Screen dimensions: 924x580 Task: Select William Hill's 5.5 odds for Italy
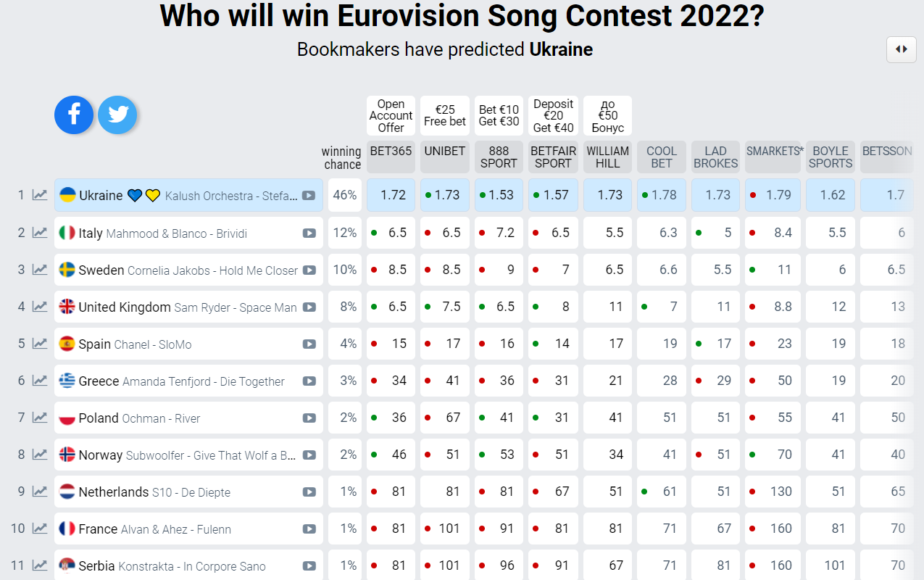click(607, 233)
